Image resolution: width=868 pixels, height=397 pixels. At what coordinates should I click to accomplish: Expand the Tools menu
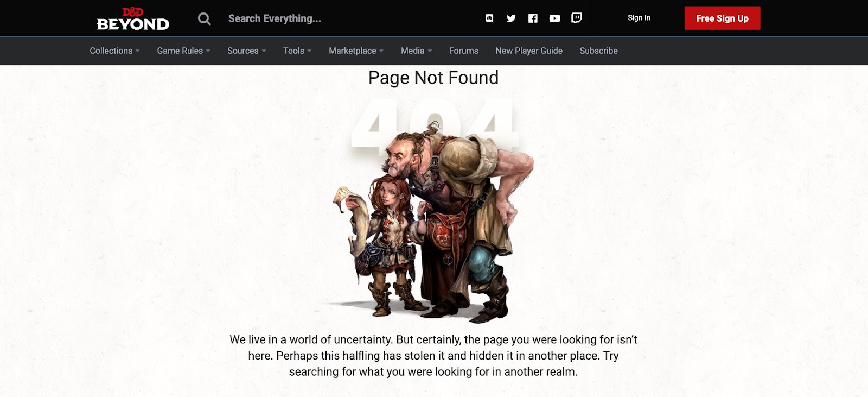297,51
